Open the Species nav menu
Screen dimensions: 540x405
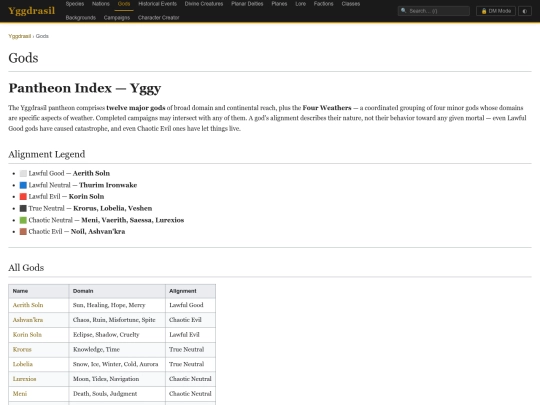click(x=75, y=4)
